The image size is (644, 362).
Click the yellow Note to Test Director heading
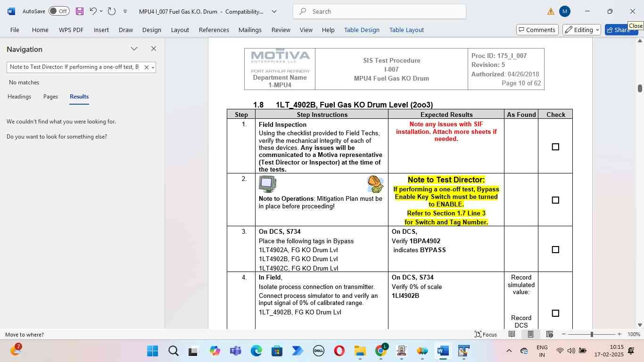pos(446,180)
